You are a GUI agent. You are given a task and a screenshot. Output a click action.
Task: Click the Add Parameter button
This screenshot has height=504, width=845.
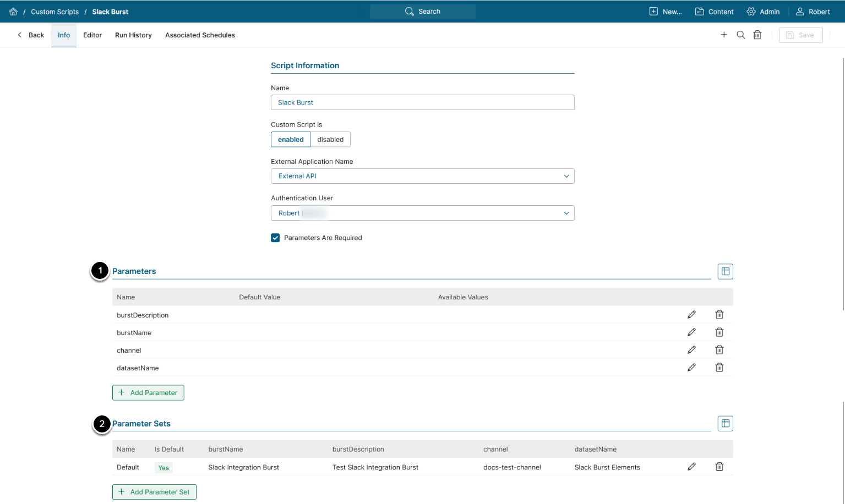(x=148, y=393)
